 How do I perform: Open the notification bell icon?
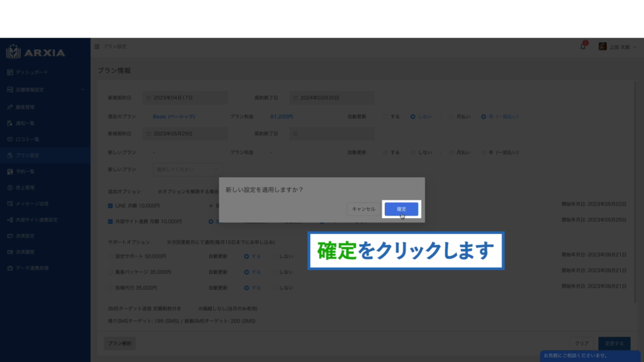point(582,47)
